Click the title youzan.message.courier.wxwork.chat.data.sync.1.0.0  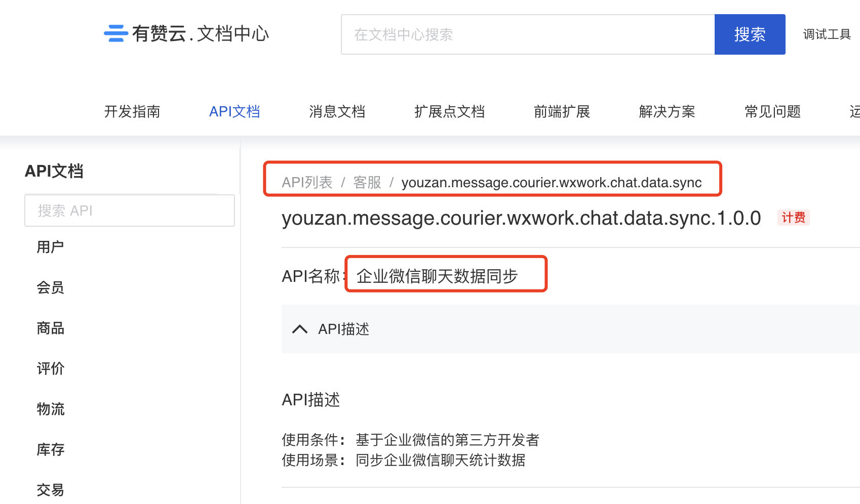click(x=521, y=218)
